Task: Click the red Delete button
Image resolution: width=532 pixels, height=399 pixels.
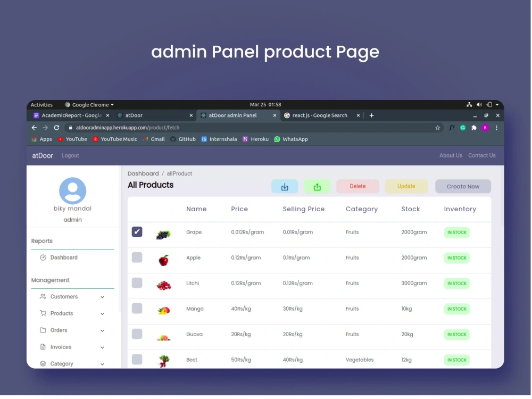Action: (358, 187)
